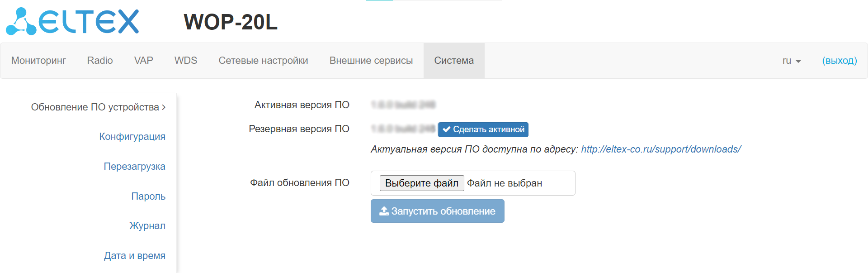Click the Eltex logo icon
The height and width of the screenshot is (273, 868).
coord(21,22)
